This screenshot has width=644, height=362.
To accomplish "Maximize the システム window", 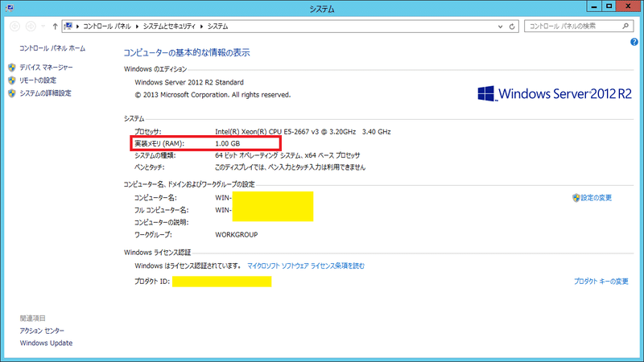I will (x=609, y=6).
